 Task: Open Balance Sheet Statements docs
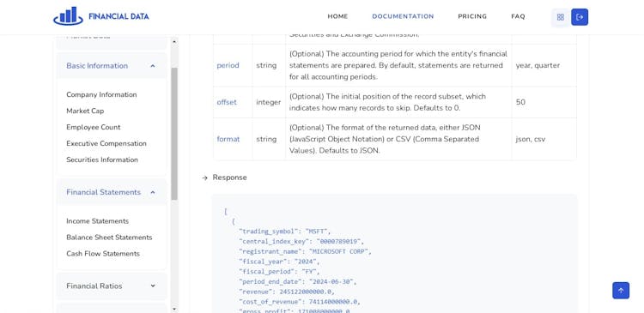(109, 238)
